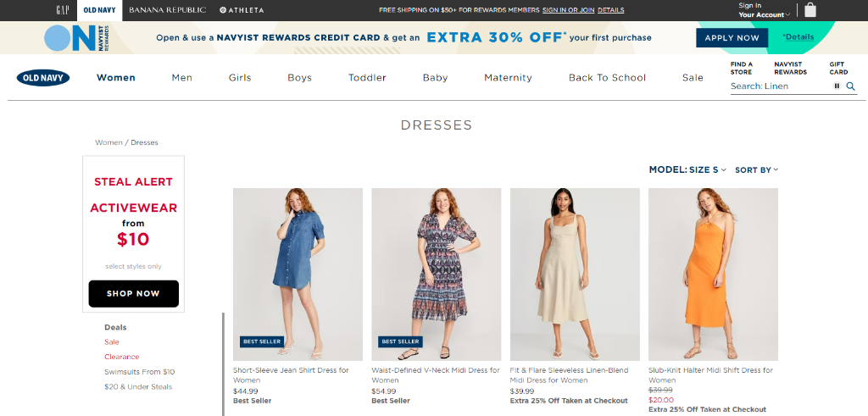Click the search magnifier icon

pos(851,86)
